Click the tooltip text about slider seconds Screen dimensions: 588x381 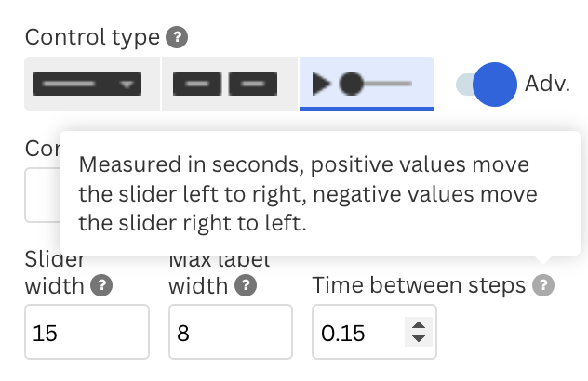point(308,193)
